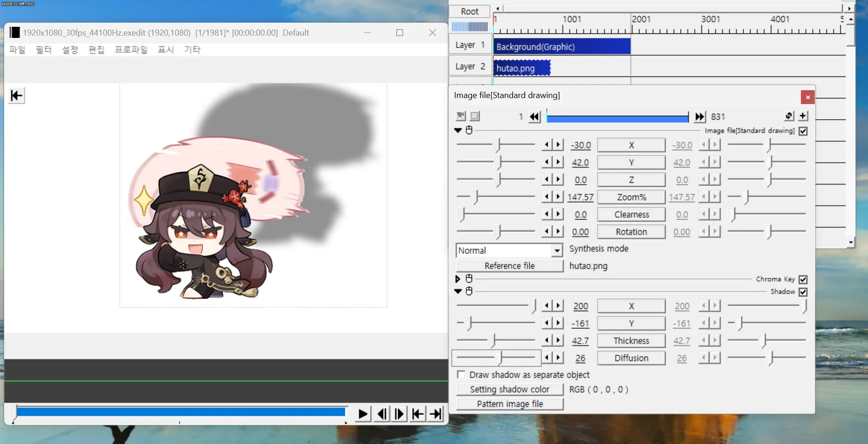Expand the Chroma Key section

click(x=458, y=279)
